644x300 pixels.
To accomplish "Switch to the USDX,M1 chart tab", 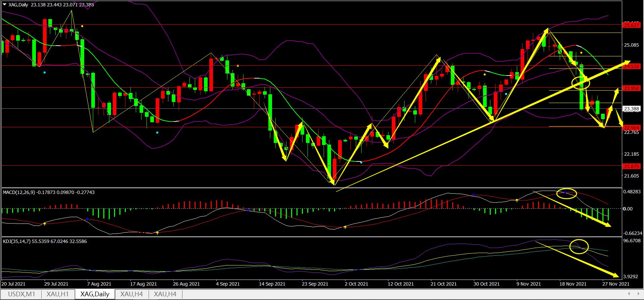I will pyautogui.click(x=21, y=294).
